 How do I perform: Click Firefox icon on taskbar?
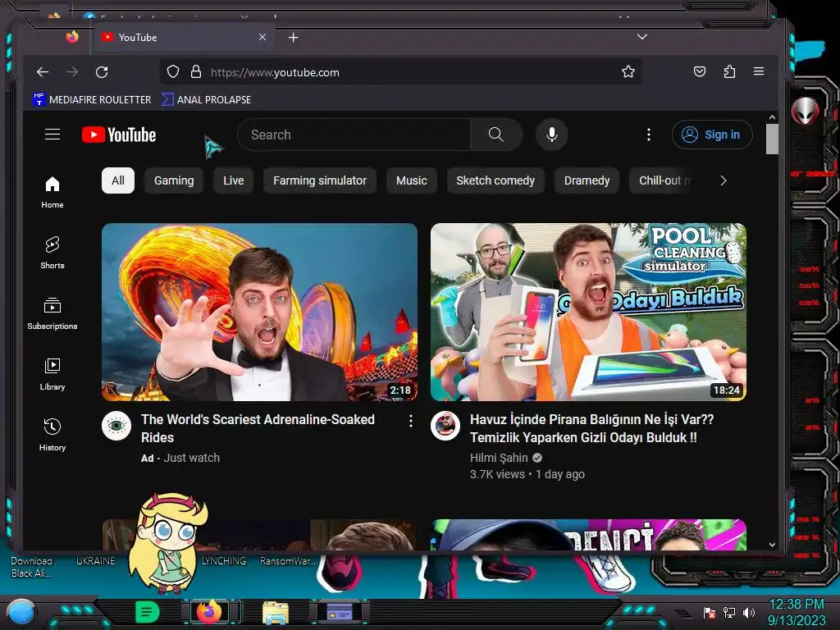tap(209, 612)
